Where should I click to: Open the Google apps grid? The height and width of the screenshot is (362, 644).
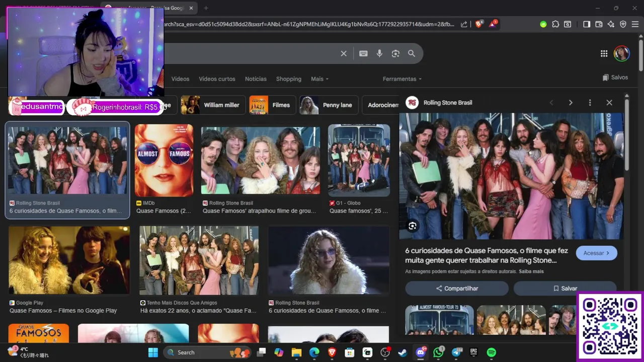tap(604, 54)
